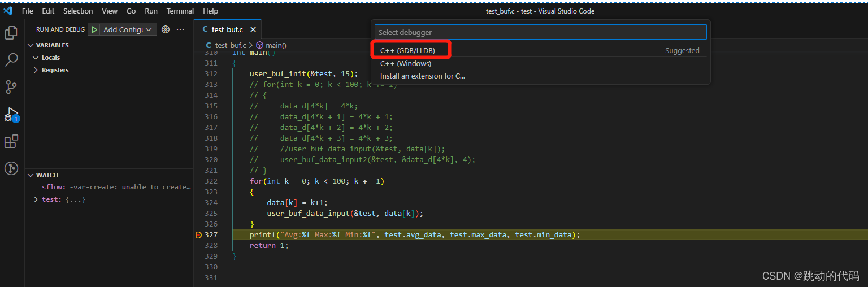Click the printf call on line 327

click(415, 235)
